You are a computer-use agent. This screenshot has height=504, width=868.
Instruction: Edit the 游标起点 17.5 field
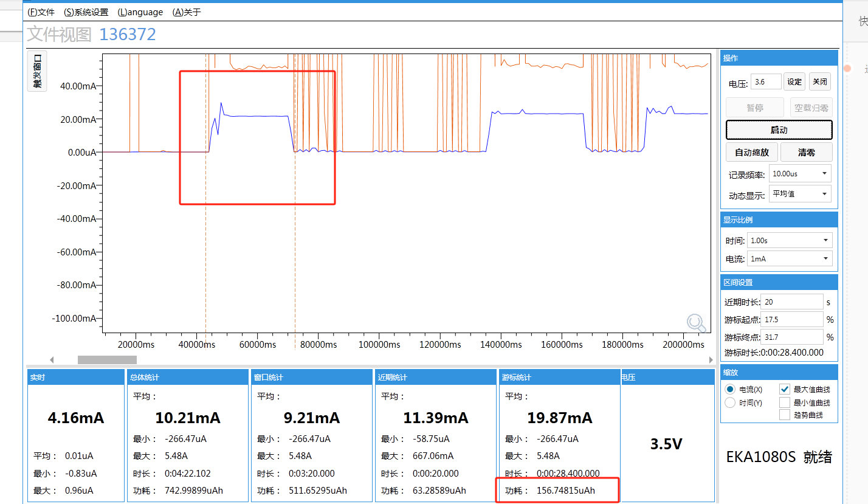pyautogui.click(x=792, y=319)
